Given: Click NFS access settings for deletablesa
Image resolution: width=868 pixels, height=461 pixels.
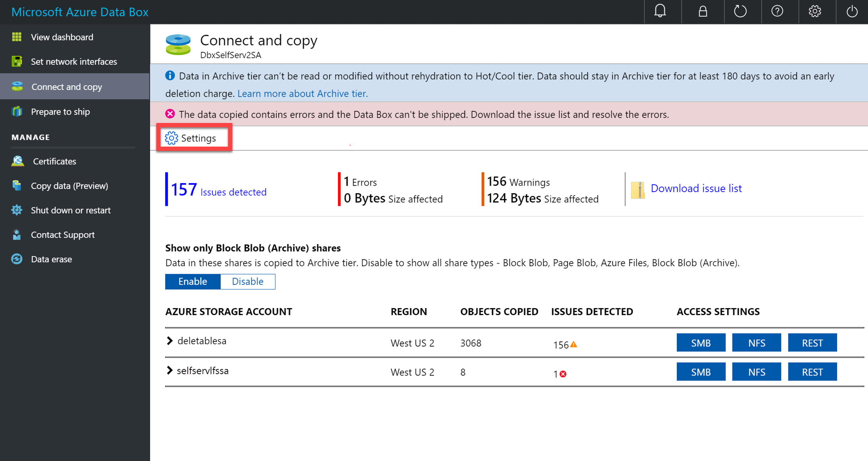Looking at the screenshot, I should click(757, 343).
